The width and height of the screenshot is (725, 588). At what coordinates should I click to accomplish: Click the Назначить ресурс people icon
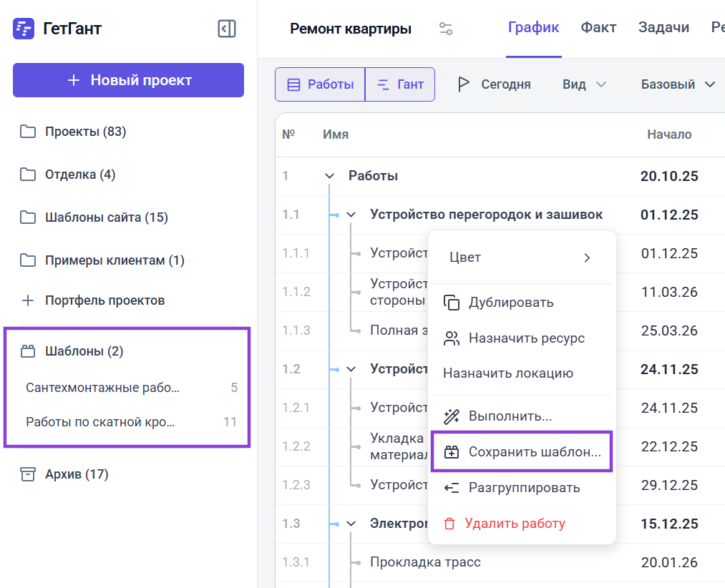[452, 338]
